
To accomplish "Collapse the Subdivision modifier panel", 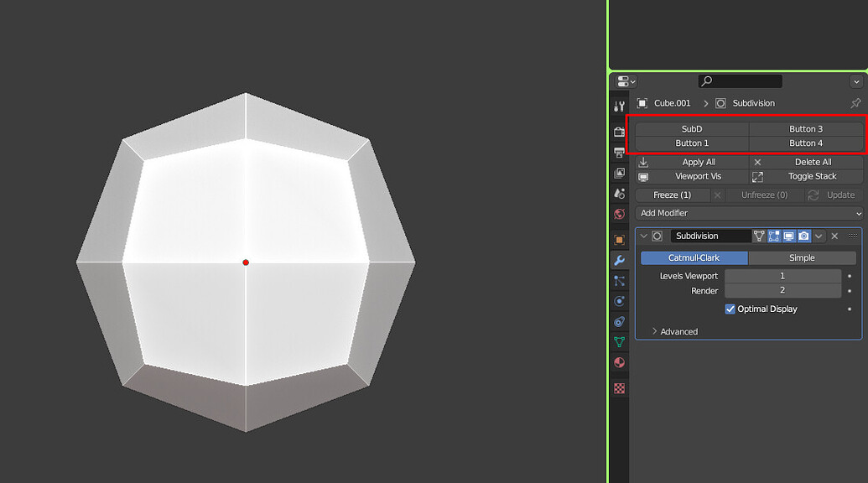I will click(x=644, y=236).
